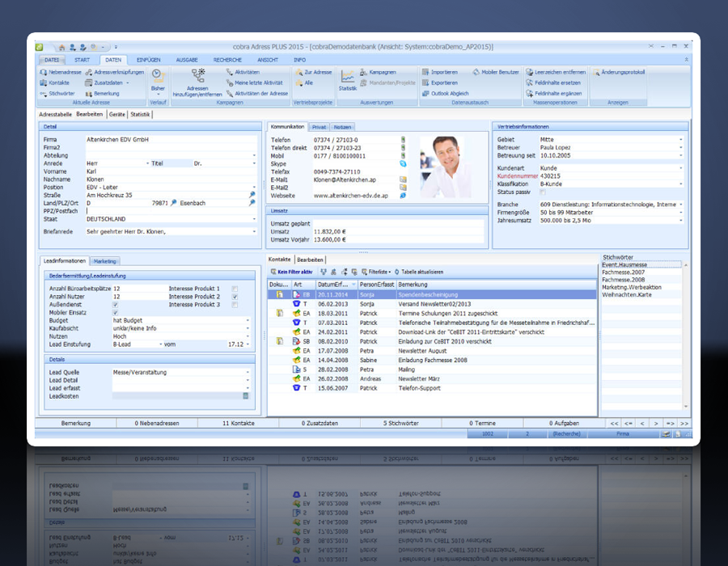Open the Marketing tab
The image size is (728, 566).
click(105, 262)
